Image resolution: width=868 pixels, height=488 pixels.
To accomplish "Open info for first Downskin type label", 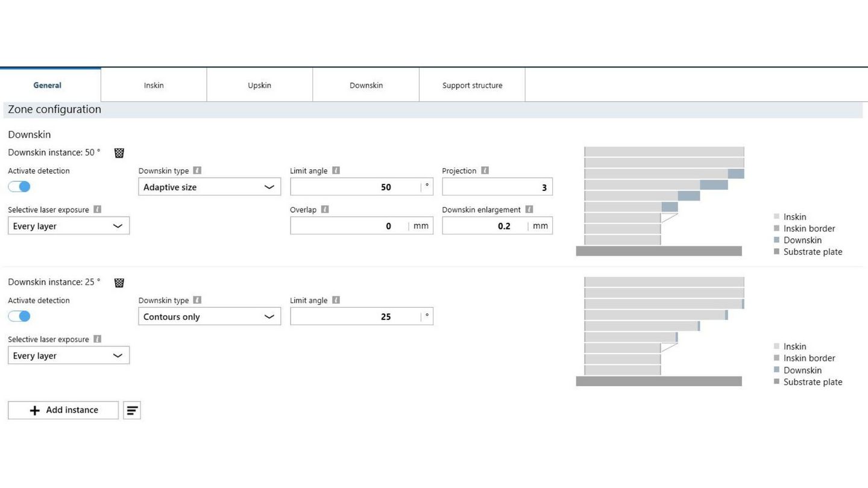I will [197, 170].
